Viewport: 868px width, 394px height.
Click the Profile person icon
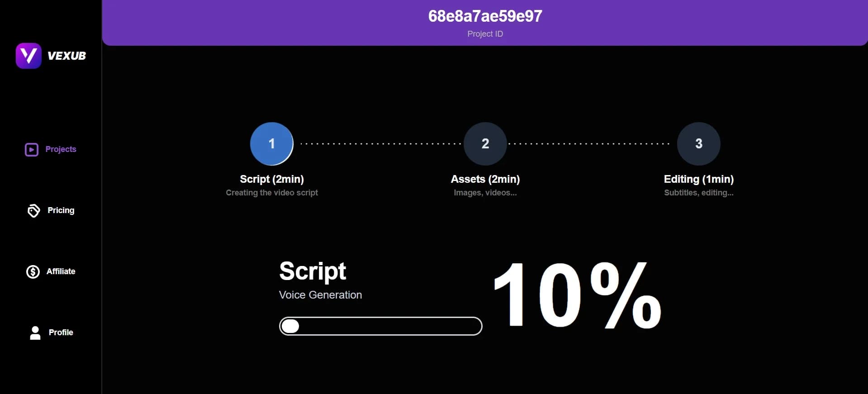(34, 333)
